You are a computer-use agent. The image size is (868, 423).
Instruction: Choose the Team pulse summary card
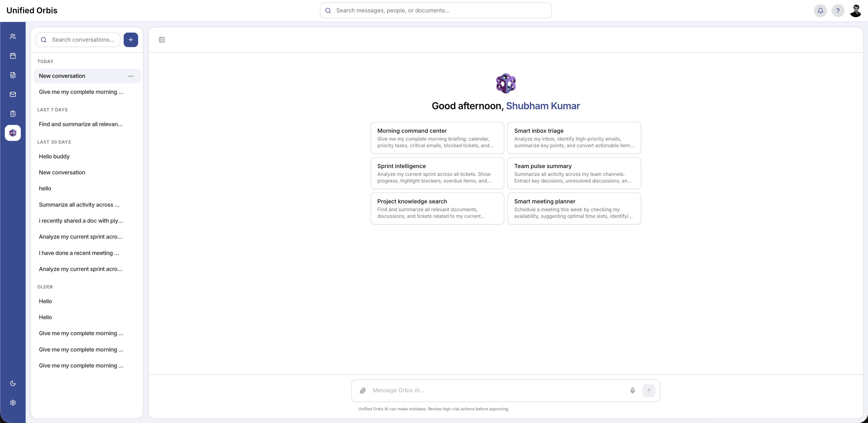[x=574, y=173]
